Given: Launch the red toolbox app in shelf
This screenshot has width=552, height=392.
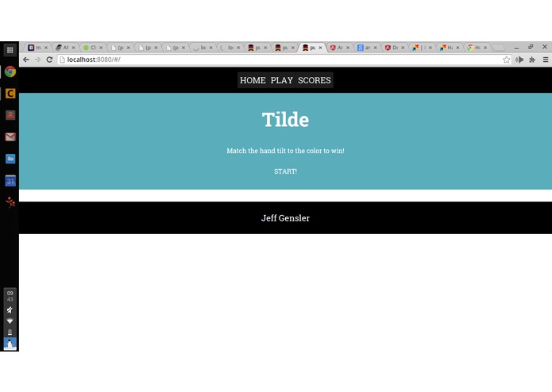Looking at the screenshot, I should pos(10,115).
